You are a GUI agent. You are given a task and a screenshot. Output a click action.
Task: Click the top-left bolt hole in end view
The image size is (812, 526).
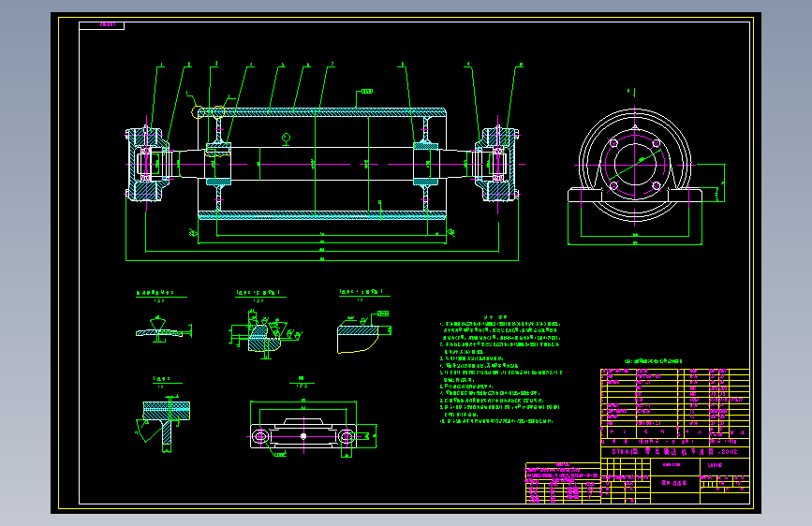point(613,143)
